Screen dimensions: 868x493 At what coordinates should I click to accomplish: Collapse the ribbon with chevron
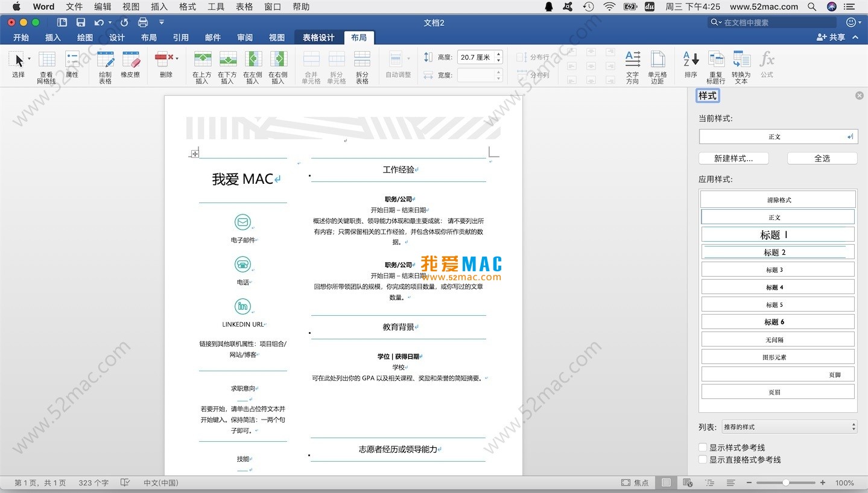tap(855, 37)
